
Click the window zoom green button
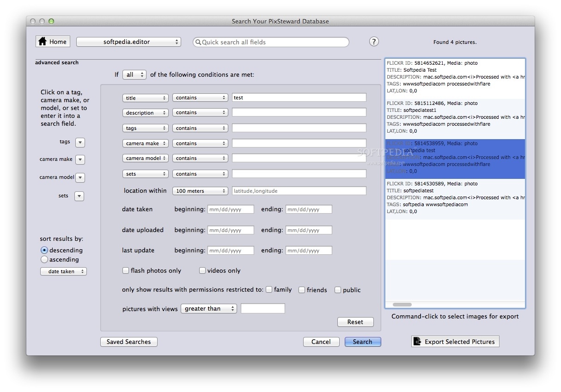pyautogui.click(x=51, y=21)
